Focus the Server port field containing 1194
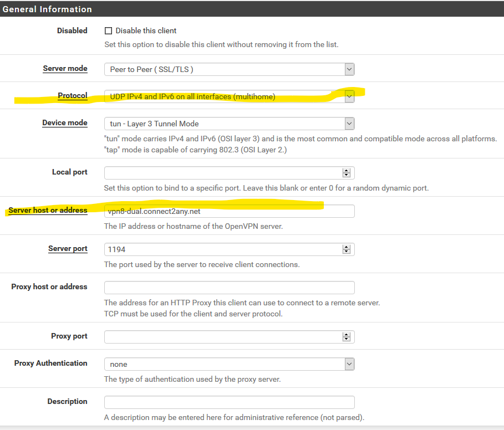Screen dimensions: 504x430 tap(222, 249)
